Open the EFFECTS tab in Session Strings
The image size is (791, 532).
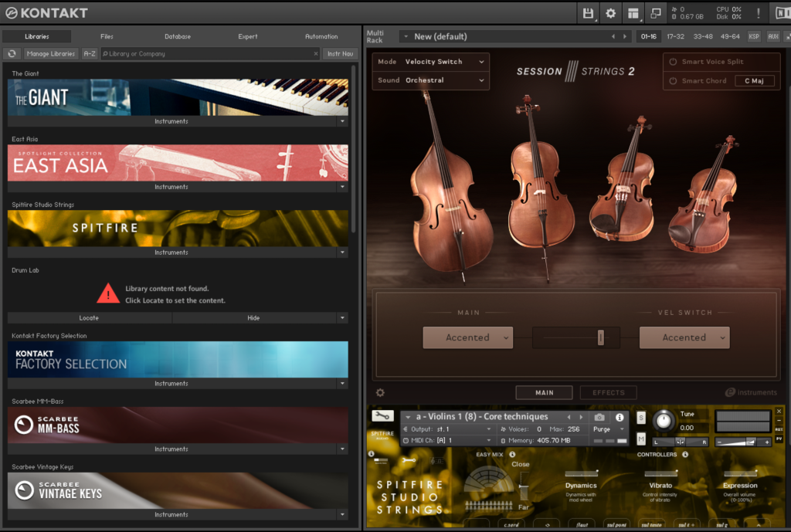point(608,392)
